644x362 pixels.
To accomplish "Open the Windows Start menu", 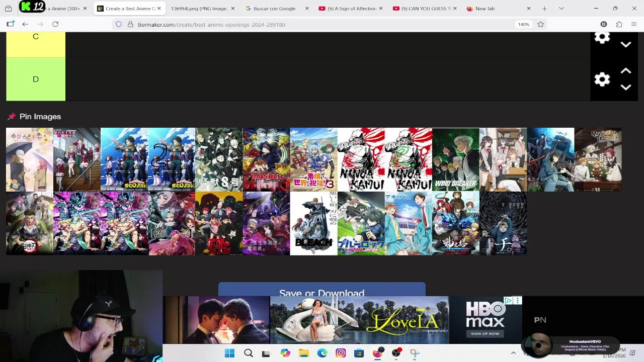I will (229, 353).
